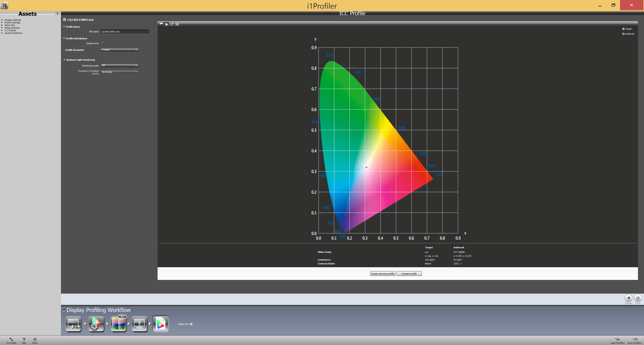Click the achieved CCT: 6883K value

(x=459, y=252)
